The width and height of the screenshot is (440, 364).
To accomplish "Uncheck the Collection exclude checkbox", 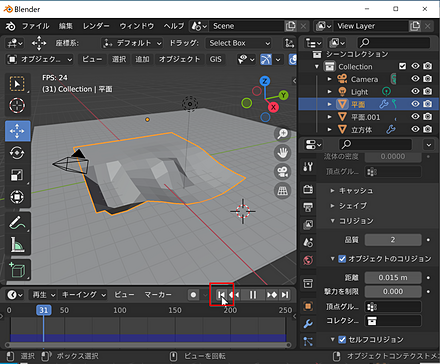I will coord(403,66).
